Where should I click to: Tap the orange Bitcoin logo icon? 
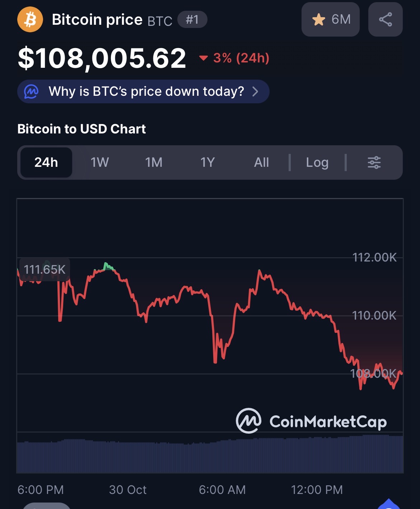pos(30,20)
